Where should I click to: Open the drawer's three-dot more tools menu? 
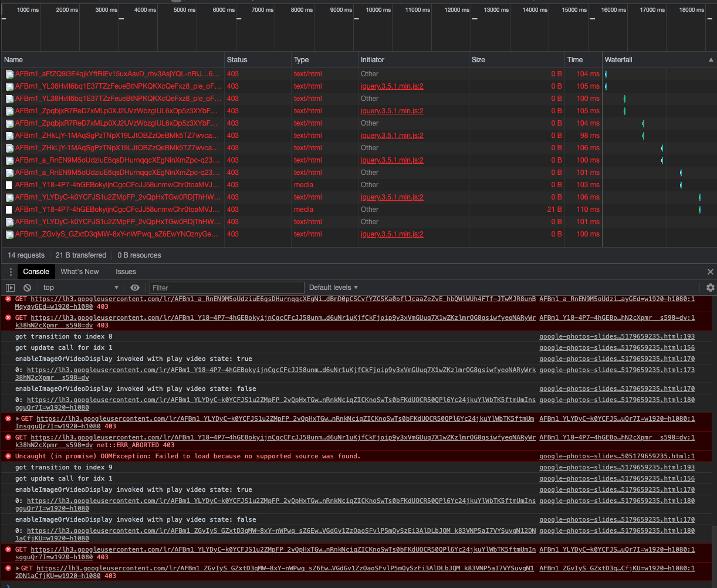[10, 272]
